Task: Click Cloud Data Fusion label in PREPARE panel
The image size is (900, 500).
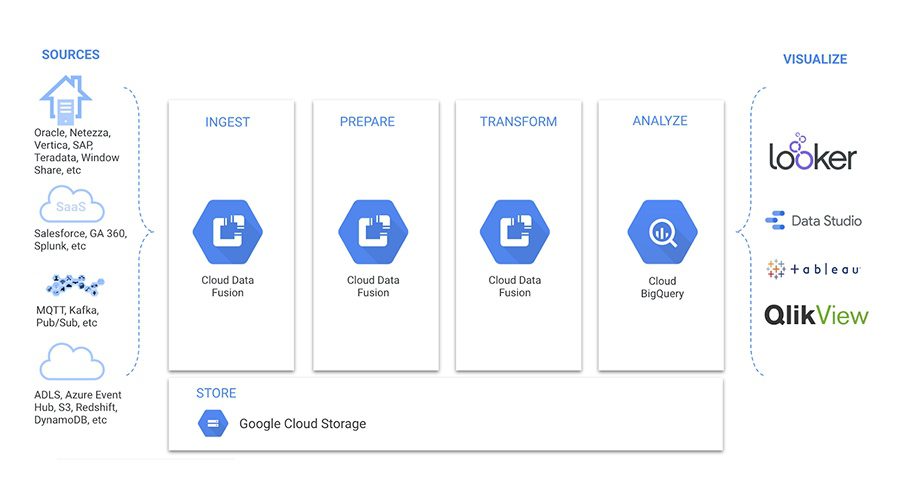Action: (x=373, y=286)
